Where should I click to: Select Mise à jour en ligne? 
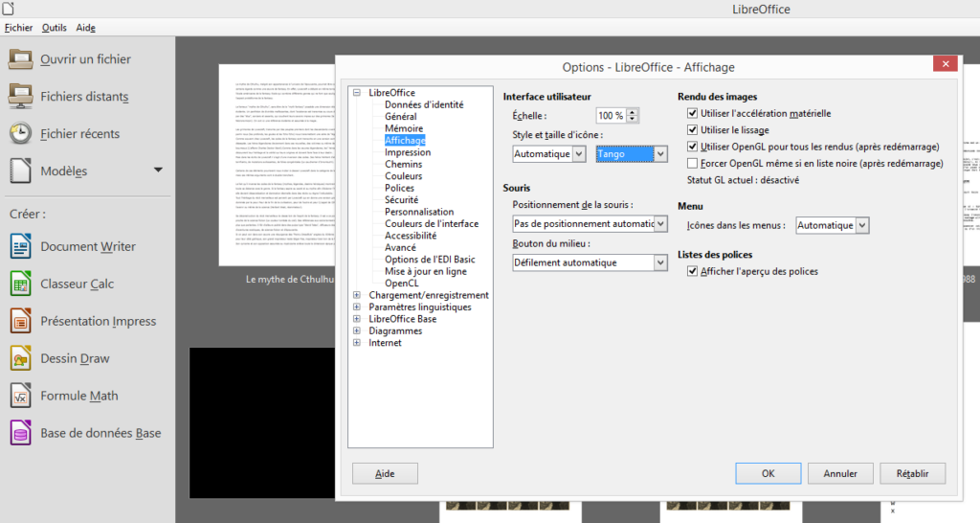point(426,271)
